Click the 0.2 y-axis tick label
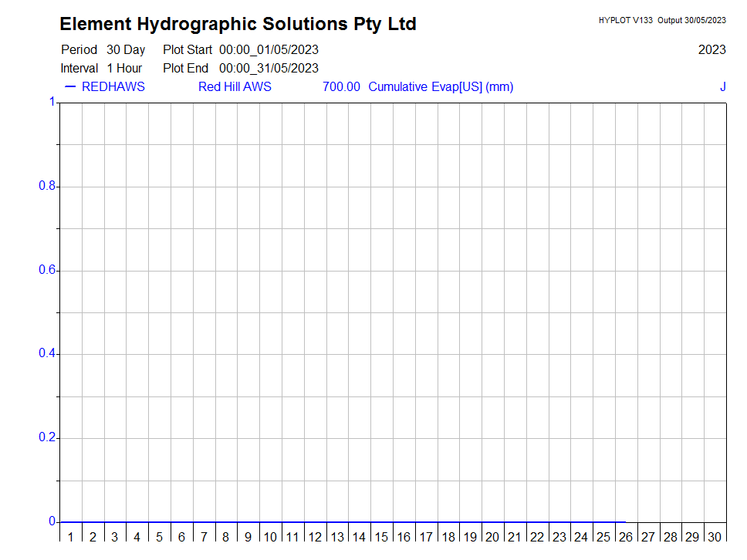747x560 pixels. coord(47,438)
